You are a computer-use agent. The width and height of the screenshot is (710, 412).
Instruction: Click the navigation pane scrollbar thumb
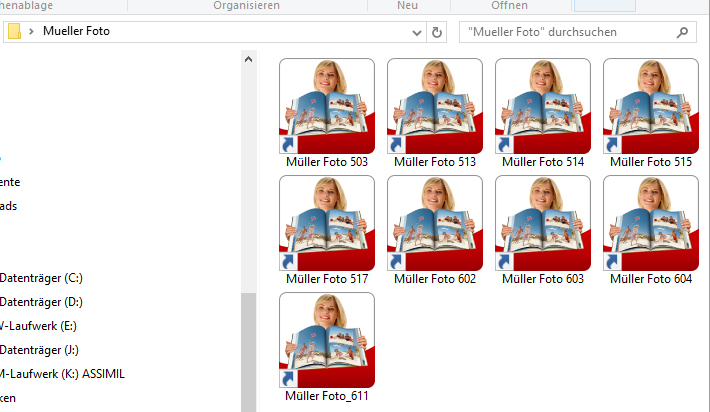coord(248,352)
